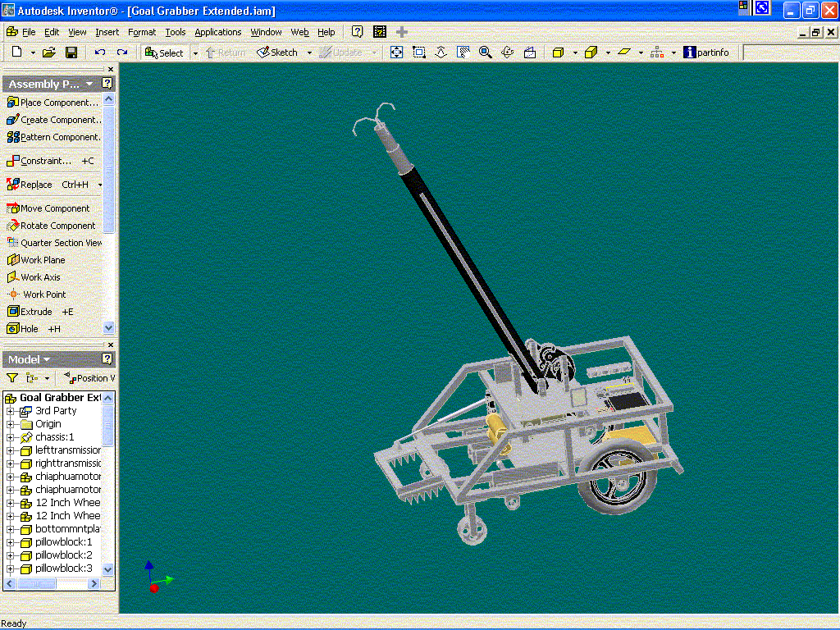Image resolution: width=840 pixels, height=630 pixels.
Task: Click the browser filter funnel icon
Action: tap(12, 378)
